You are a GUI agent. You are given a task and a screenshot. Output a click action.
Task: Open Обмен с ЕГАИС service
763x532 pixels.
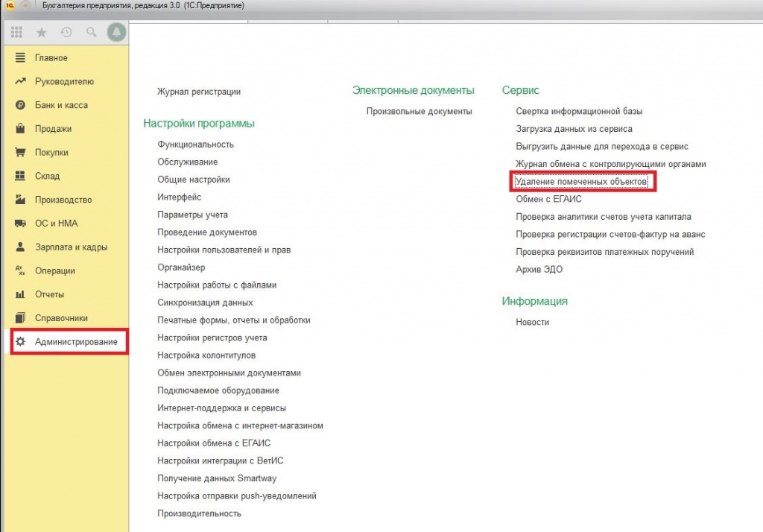[548, 199]
